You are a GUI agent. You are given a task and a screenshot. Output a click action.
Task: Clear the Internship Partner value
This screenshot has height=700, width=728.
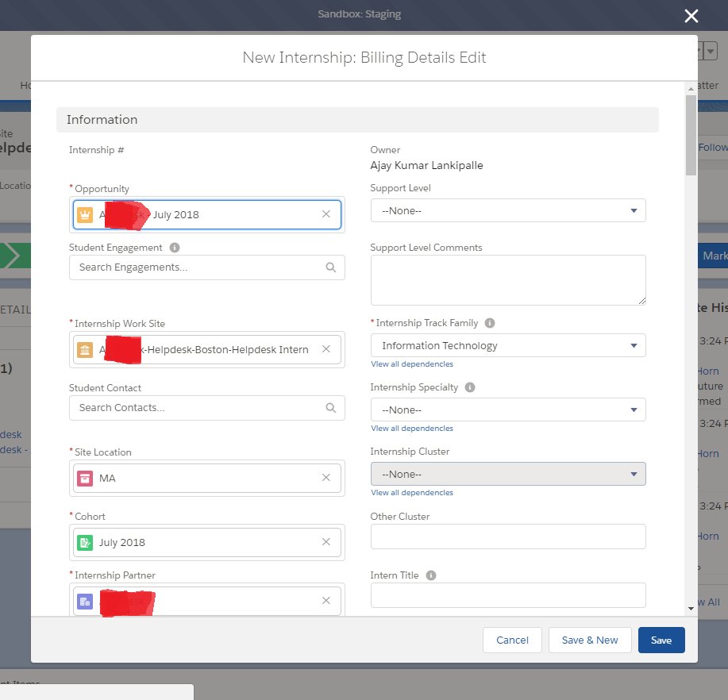coord(326,601)
